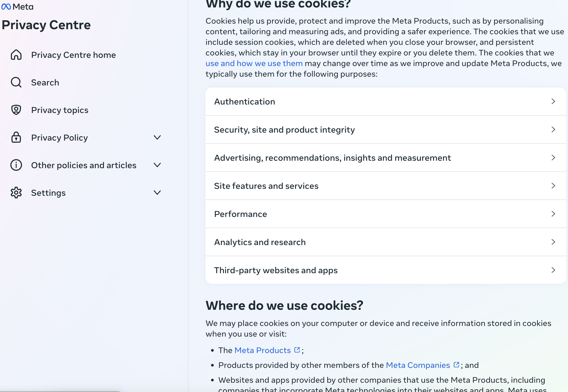Image resolution: width=568 pixels, height=392 pixels.
Task: Expand Other policies and articles
Action: (157, 165)
